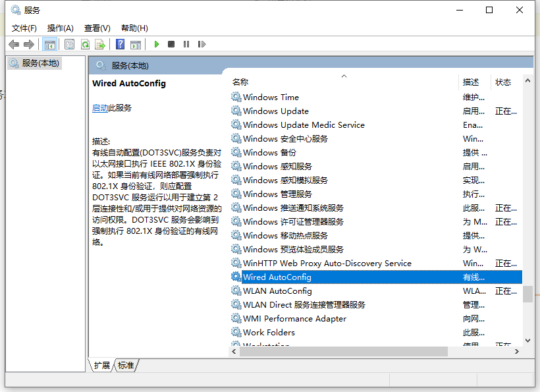Close the 服务 window

tap(520, 10)
